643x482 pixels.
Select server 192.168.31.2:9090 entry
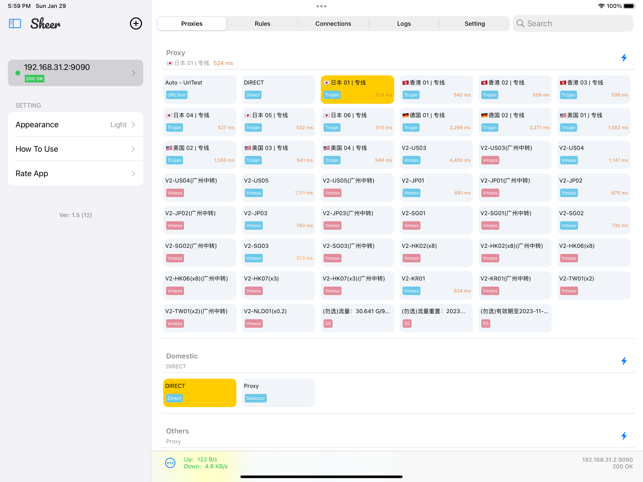click(x=76, y=72)
